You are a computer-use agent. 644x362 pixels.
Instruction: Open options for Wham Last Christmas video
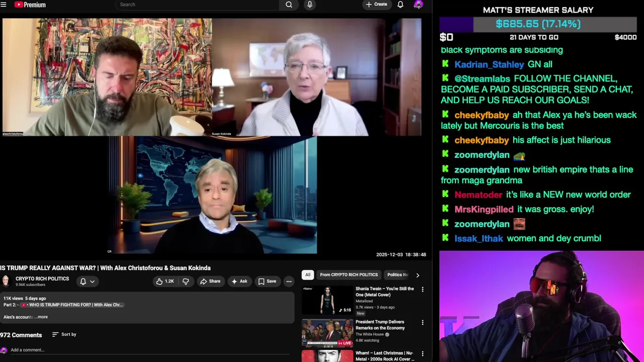pos(423,354)
